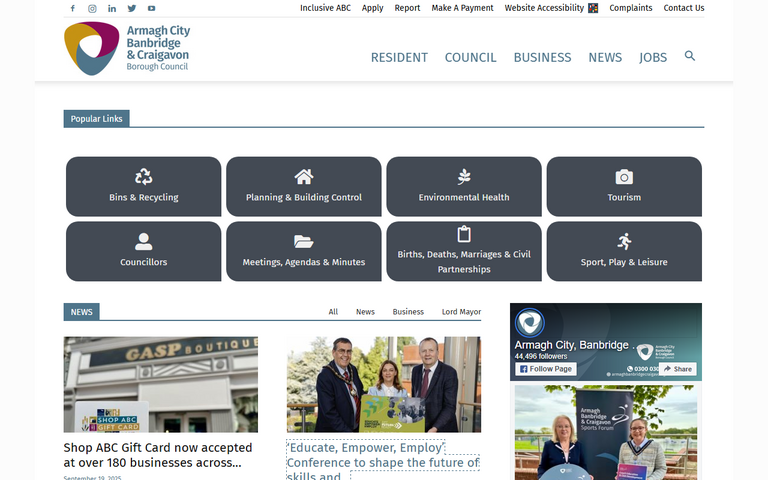Viewport: 768px width, 480px height.
Task: Open the Facebook social icon
Action: [72, 8]
